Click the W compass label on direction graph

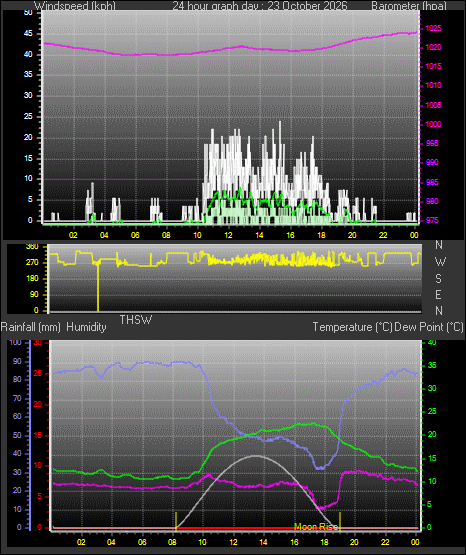coord(440,262)
